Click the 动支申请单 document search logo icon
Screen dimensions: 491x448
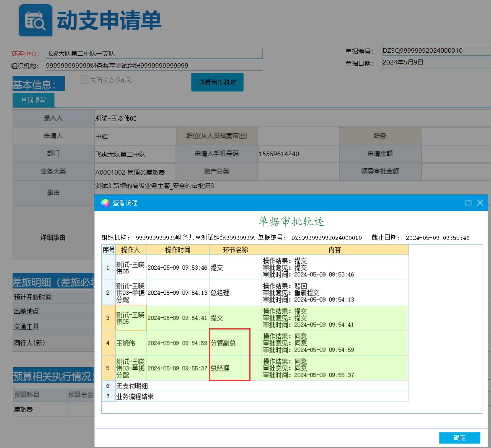tap(35, 21)
